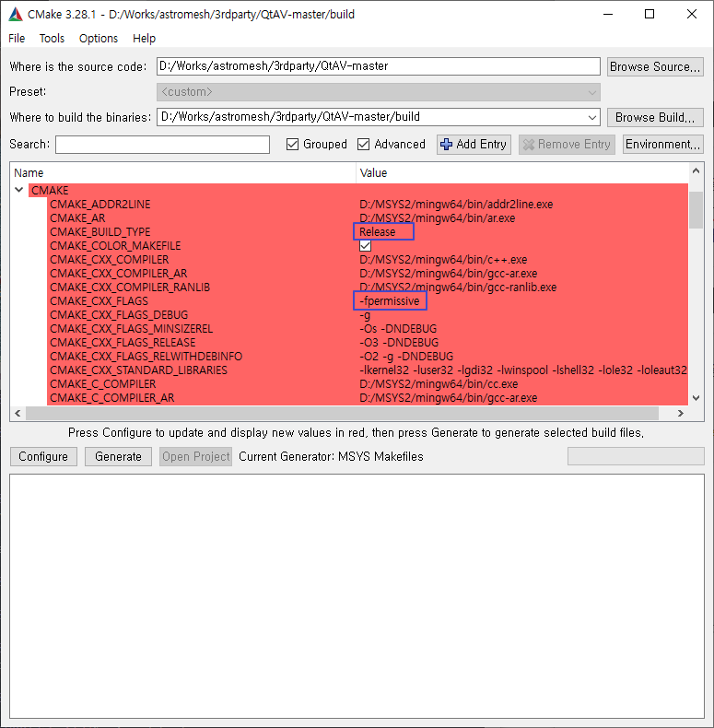
Task: Click the horizontal scroll right arrow
Action: click(681, 413)
